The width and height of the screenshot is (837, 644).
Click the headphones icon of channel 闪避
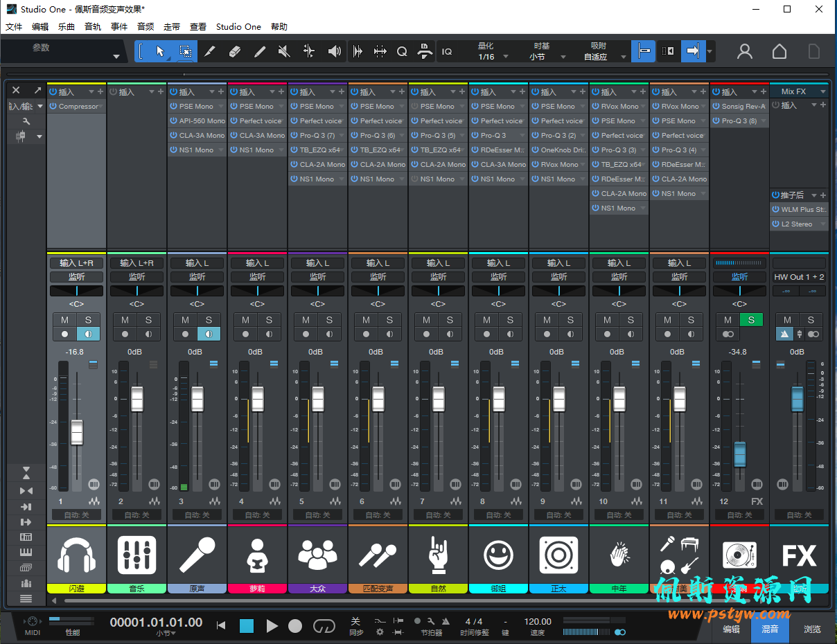click(x=76, y=555)
